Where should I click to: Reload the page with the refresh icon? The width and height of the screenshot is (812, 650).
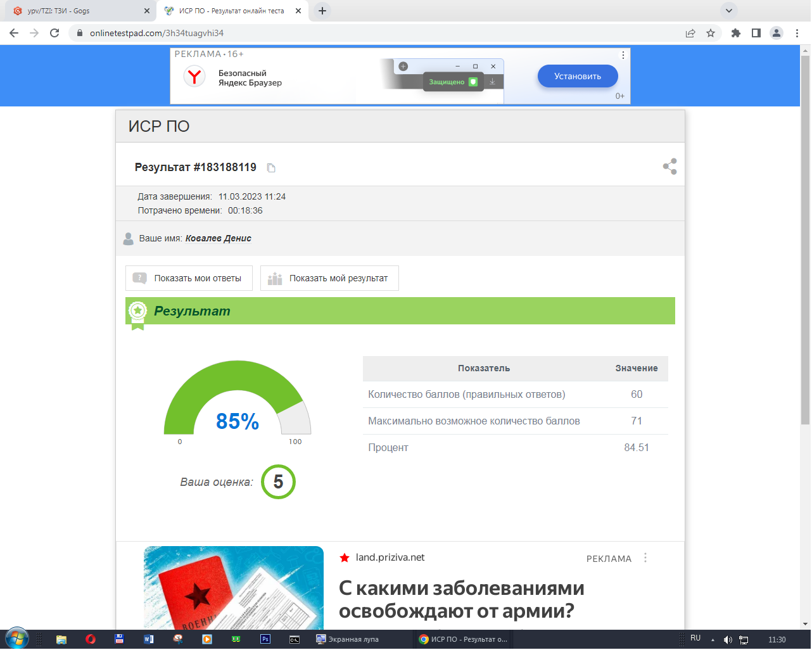pyautogui.click(x=54, y=33)
